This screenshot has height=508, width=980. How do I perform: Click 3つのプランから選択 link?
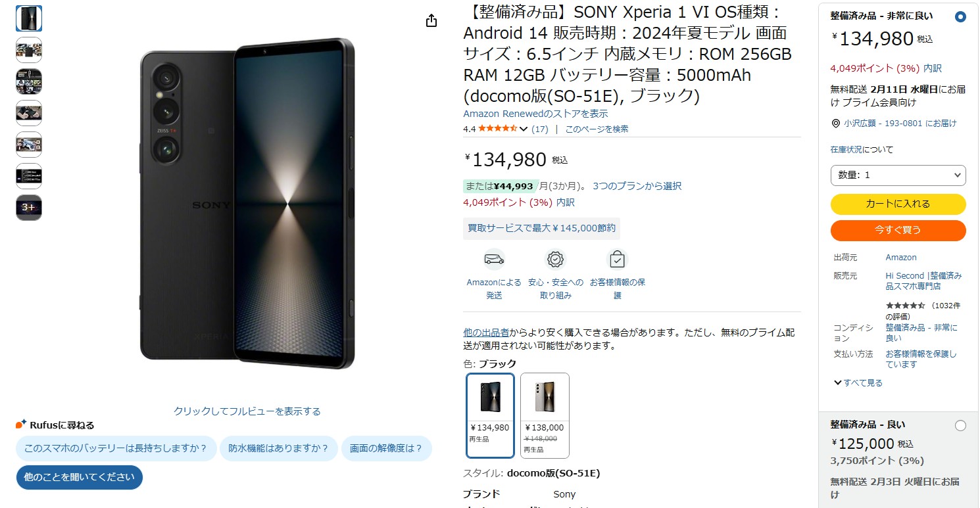pyautogui.click(x=637, y=186)
